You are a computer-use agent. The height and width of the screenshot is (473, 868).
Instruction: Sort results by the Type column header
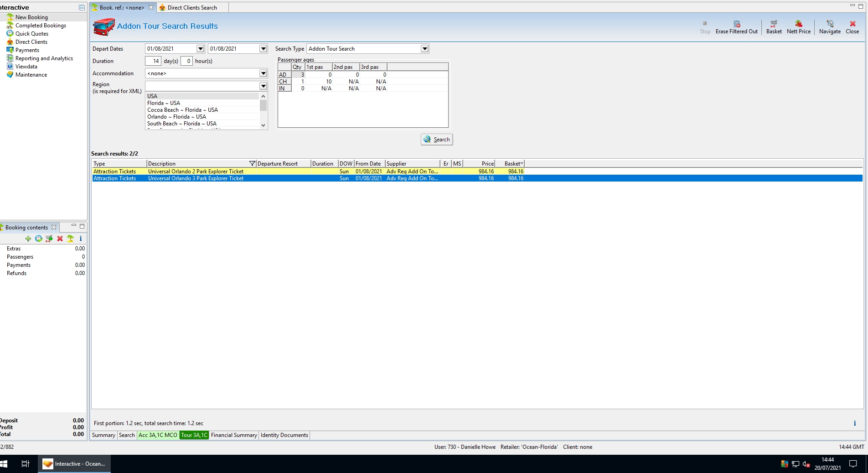tap(119, 164)
